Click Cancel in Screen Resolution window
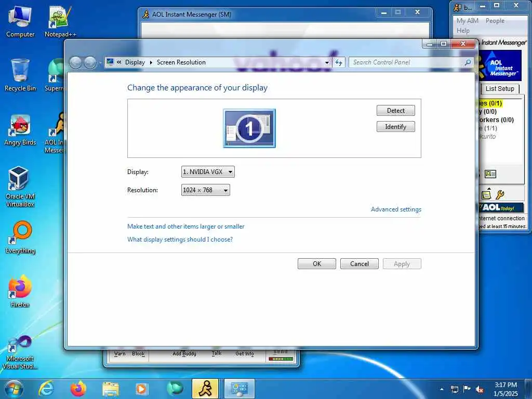Screen dimensions: 532x399 tap(360, 263)
